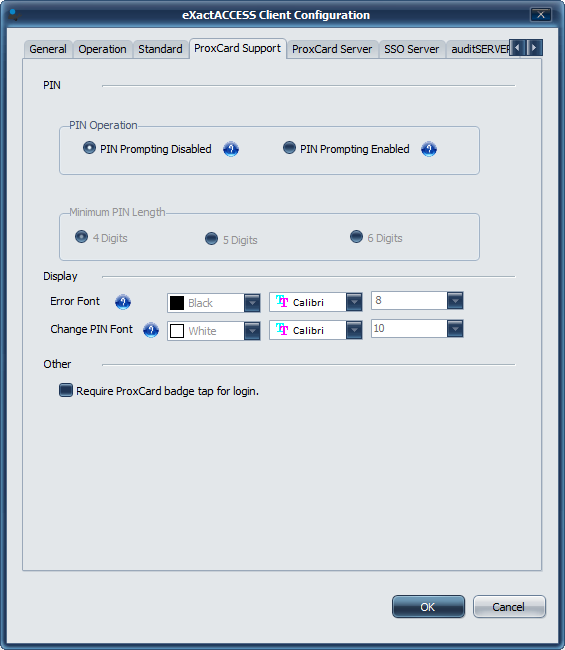
Task: Close the Client Configuration window
Action: [541, 15]
